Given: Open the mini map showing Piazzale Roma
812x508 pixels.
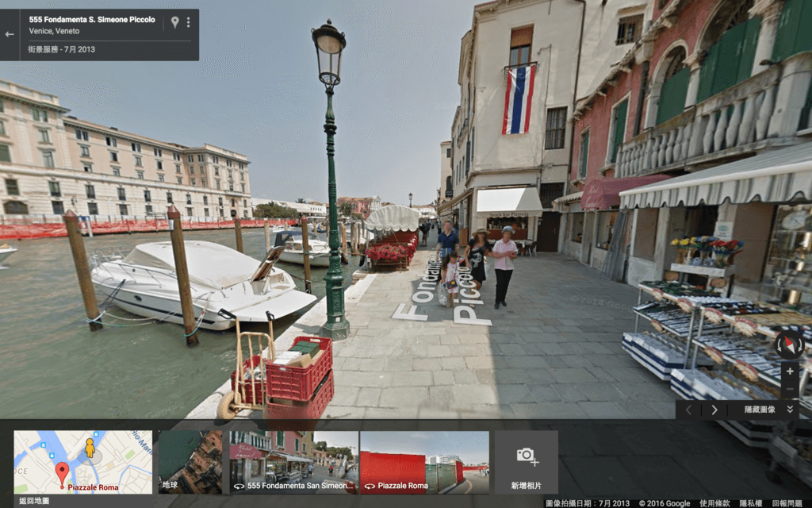Looking at the screenshot, I should pyautogui.click(x=82, y=461).
